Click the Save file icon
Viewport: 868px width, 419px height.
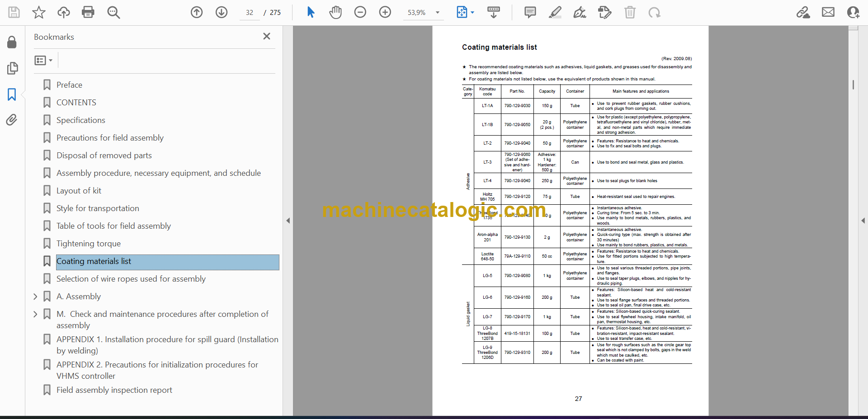(x=14, y=12)
